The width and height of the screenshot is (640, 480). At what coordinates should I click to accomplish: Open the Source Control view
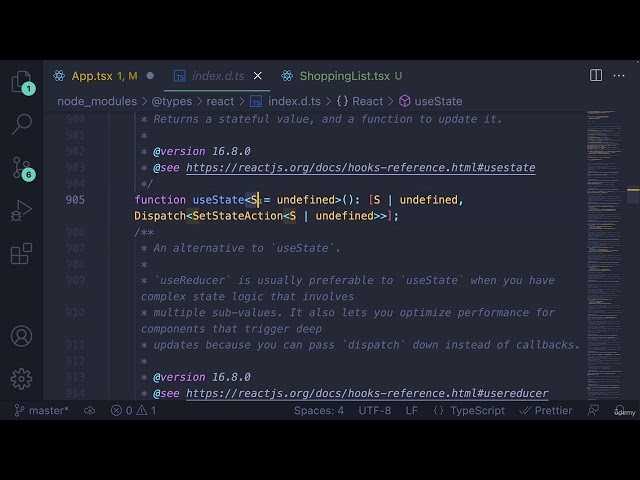22,168
